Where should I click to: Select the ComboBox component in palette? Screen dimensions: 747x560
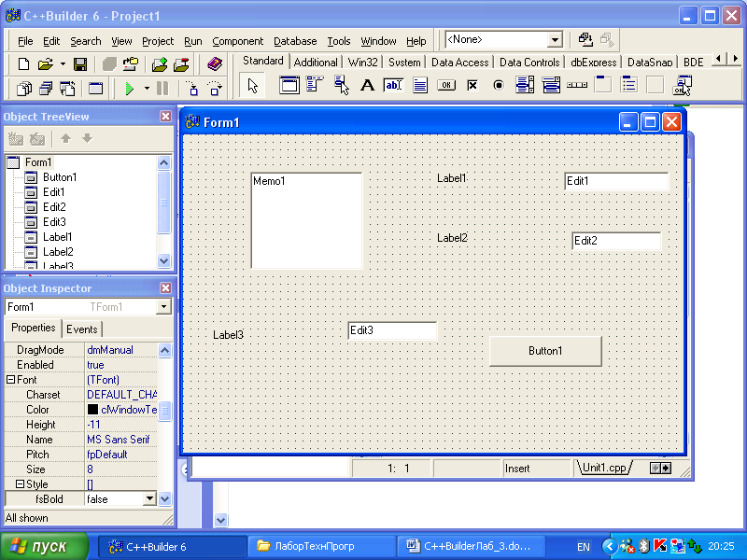[x=551, y=86]
